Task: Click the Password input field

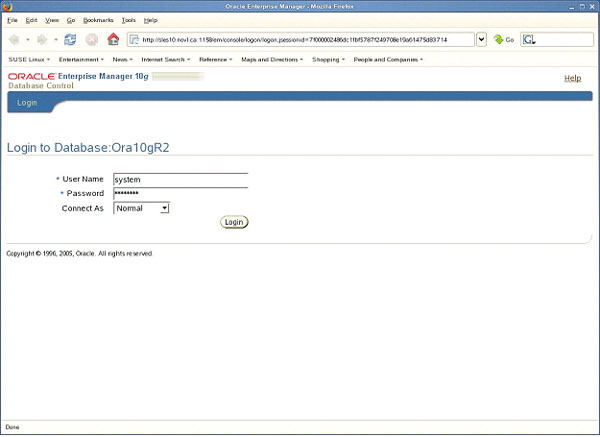Action: 181,194
